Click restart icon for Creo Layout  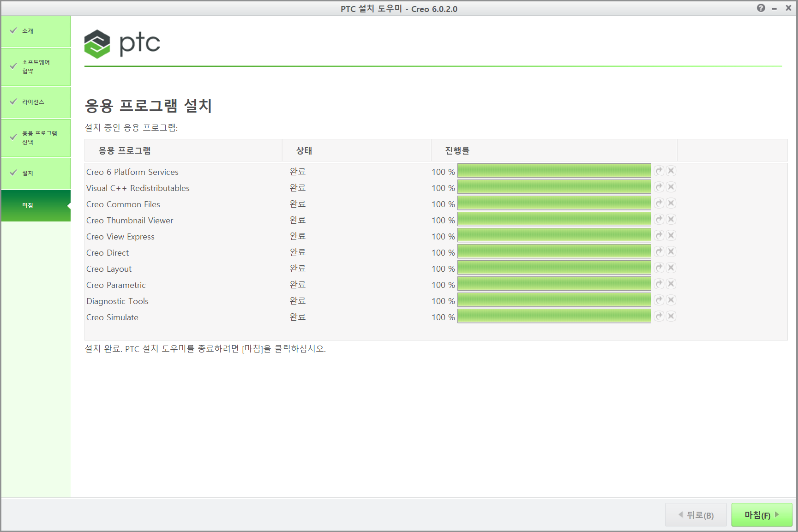pos(659,268)
